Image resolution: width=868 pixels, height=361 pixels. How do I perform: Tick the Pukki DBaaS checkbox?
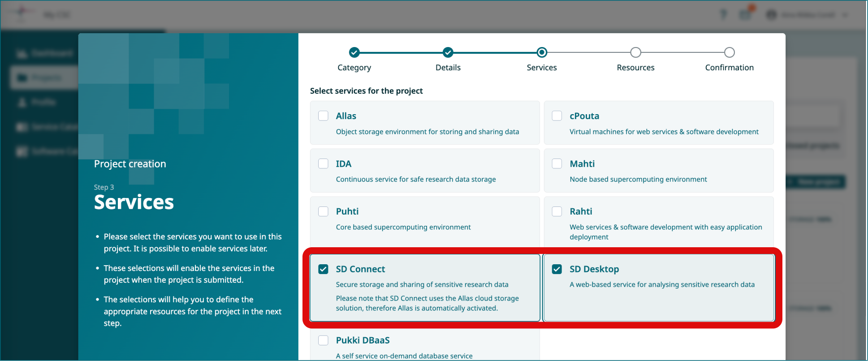pos(323,340)
